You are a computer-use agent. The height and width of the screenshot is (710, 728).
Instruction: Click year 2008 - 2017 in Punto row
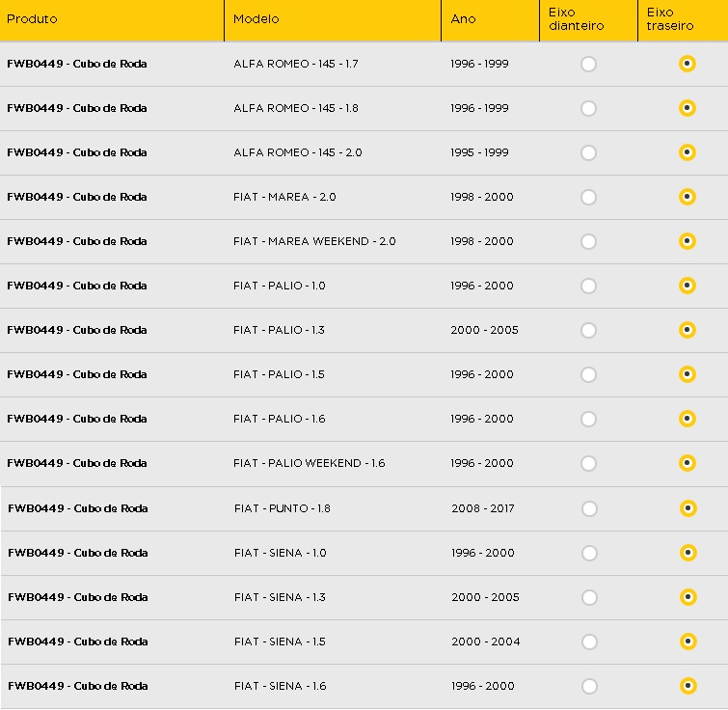tap(483, 508)
